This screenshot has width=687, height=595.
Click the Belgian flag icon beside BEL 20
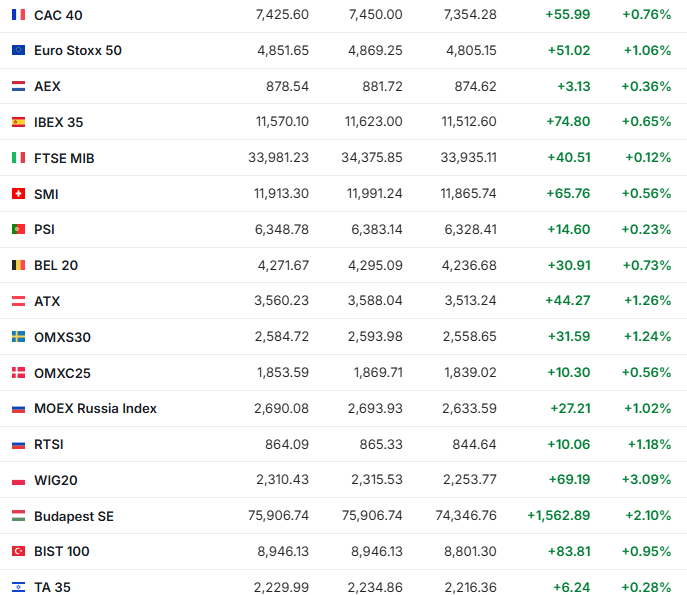click(x=18, y=266)
